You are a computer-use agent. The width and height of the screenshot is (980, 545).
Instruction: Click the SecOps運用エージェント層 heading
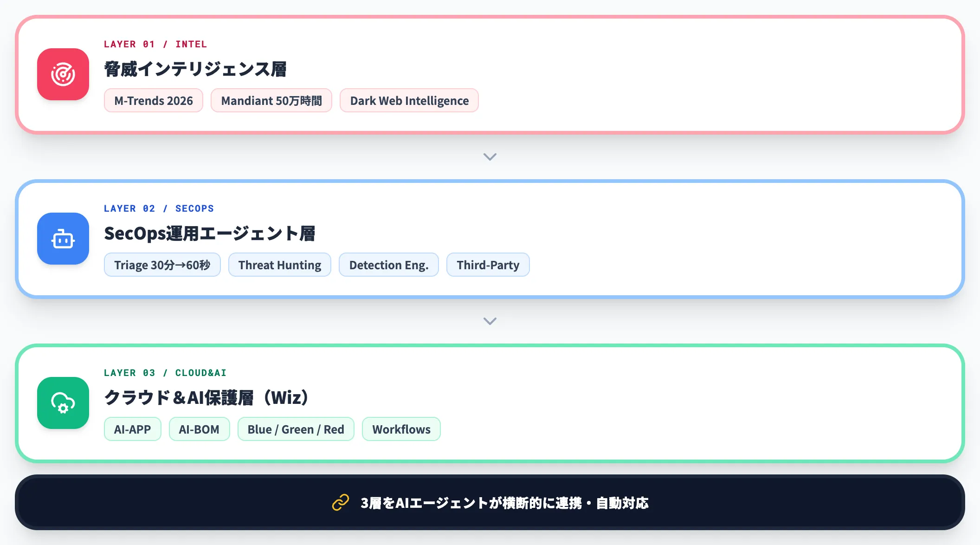(210, 234)
